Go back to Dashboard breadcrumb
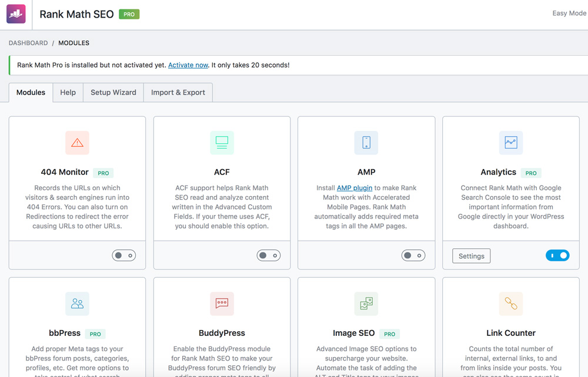Viewport: 588px width, 377px height. point(28,43)
